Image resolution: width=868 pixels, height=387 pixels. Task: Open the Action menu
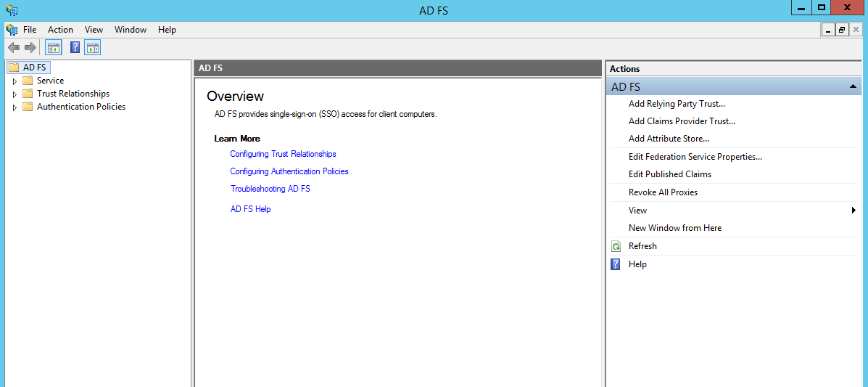coord(60,30)
